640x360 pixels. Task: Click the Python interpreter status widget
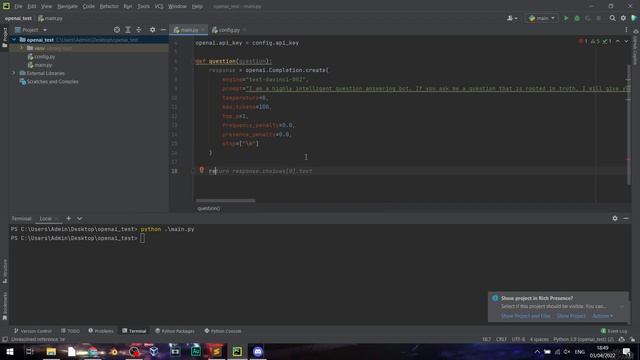(583, 339)
